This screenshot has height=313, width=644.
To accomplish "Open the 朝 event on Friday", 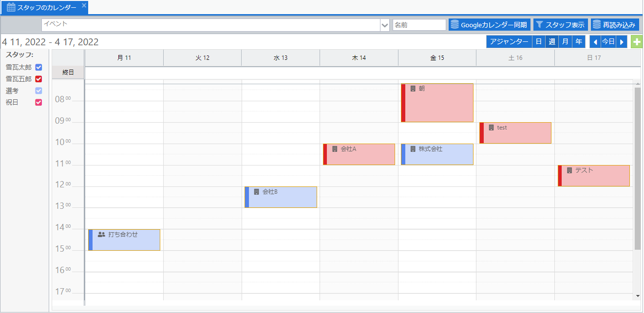I will tap(437, 103).
